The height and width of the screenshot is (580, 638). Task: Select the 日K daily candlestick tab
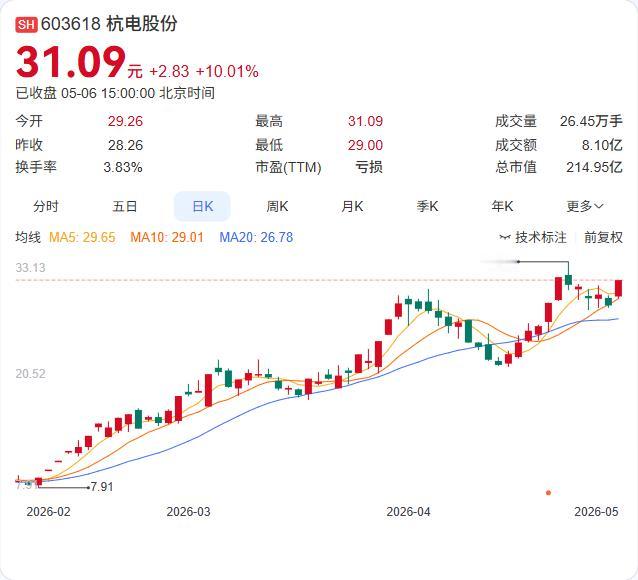202,206
